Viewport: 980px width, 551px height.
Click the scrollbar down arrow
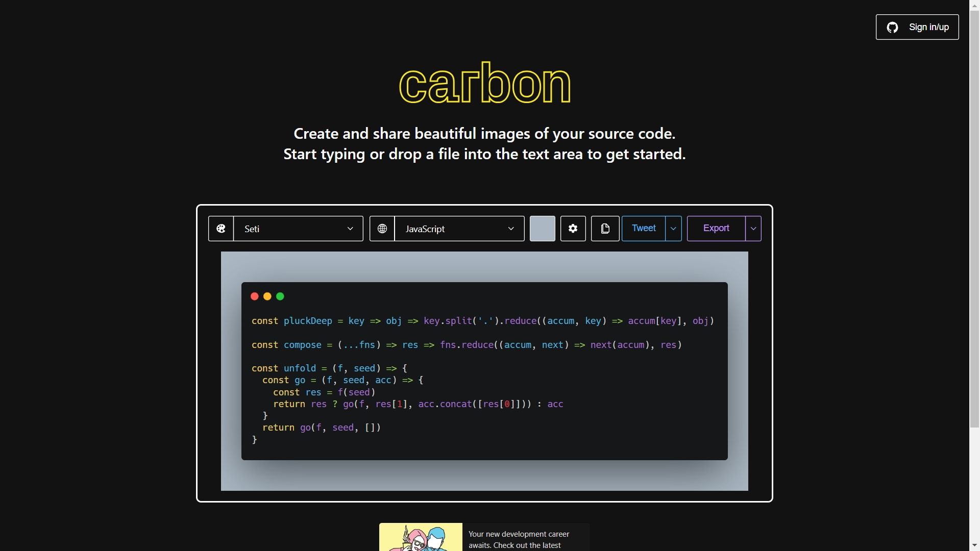click(975, 545)
